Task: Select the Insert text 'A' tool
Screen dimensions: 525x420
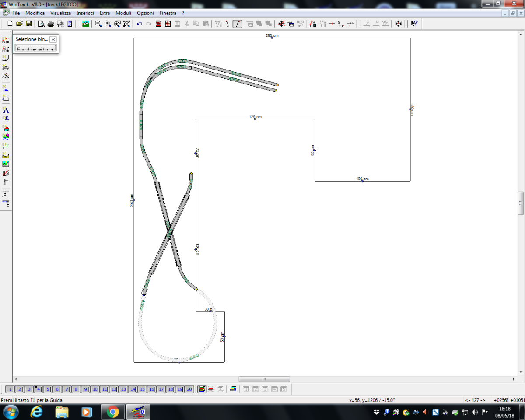Action: click(x=6, y=110)
